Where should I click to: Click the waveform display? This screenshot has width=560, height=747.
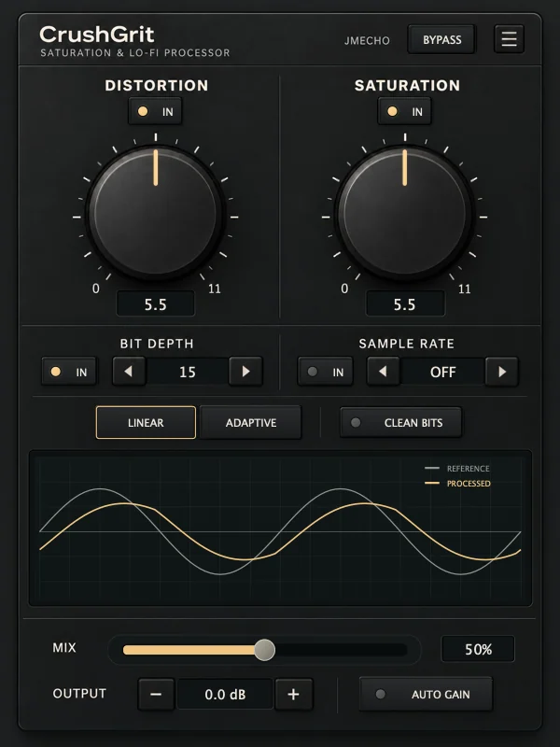pyautogui.click(x=281, y=529)
